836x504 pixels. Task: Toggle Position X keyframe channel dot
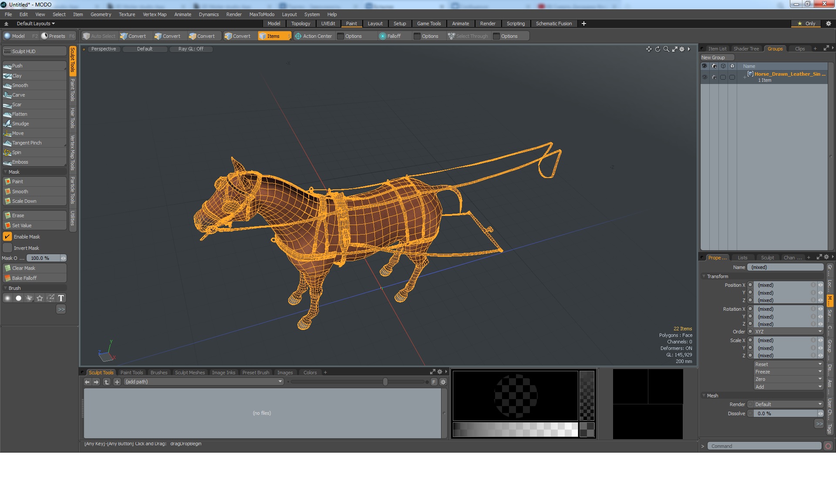click(750, 285)
